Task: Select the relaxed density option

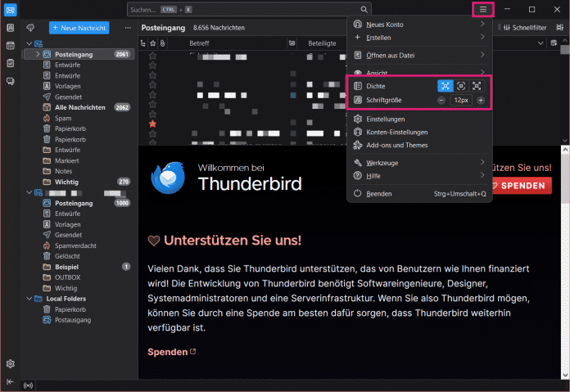Action: click(477, 85)
